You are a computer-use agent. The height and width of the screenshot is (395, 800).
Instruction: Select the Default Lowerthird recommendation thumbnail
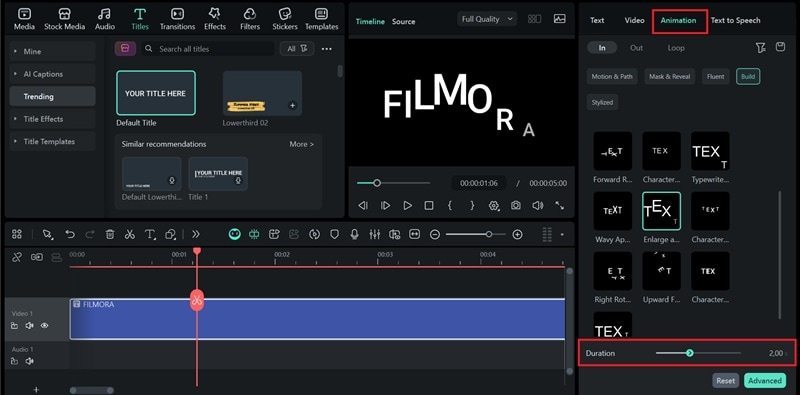point(152,174)
